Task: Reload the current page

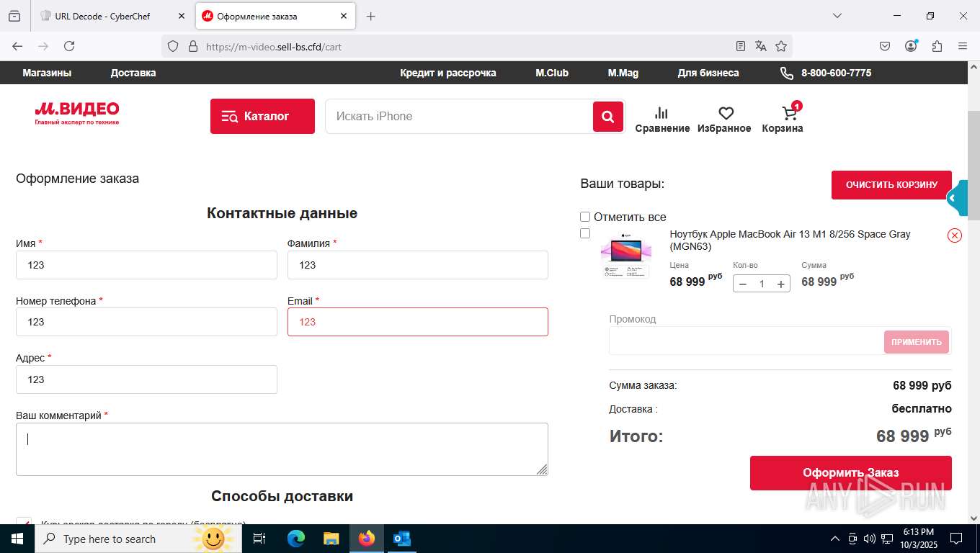Action: (x=69, y=46)
